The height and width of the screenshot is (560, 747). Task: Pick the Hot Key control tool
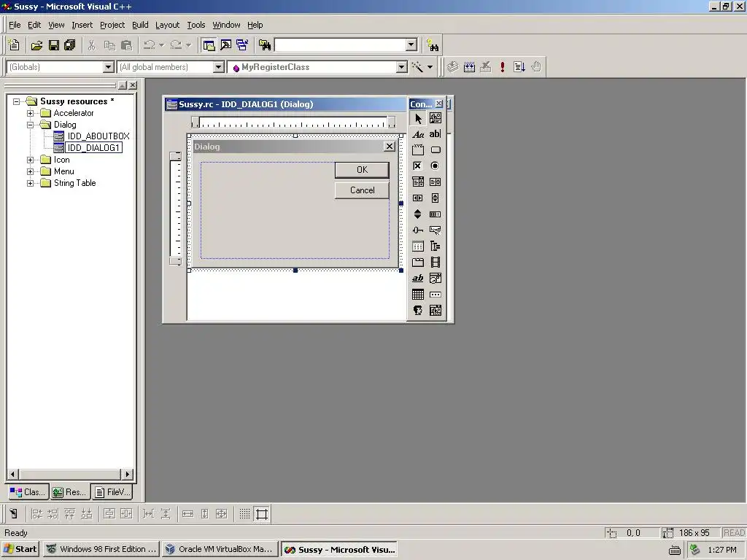436,230
